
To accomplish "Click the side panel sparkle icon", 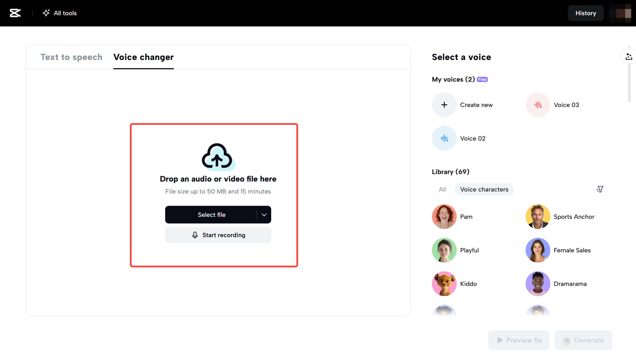I will [629, 57].
